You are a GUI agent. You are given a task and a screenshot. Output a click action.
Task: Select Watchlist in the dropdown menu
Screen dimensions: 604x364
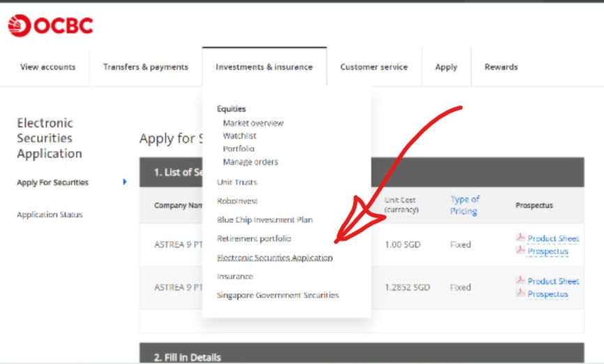[x=240, y=136]
